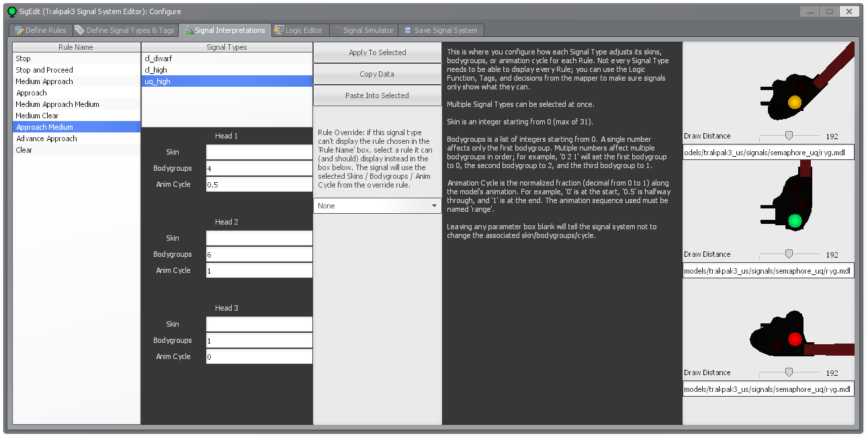Click the Head 2 Bodygroups field
The width and height of the screenshot is (868, 437).
tap(259, 254)
